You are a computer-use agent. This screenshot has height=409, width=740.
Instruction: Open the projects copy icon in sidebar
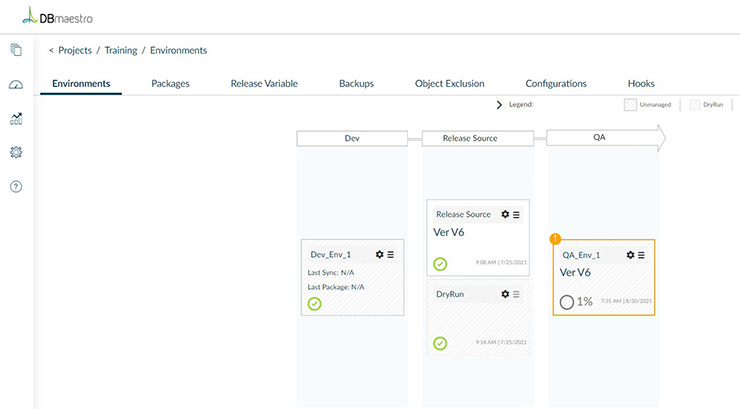(x=16, y=50)
